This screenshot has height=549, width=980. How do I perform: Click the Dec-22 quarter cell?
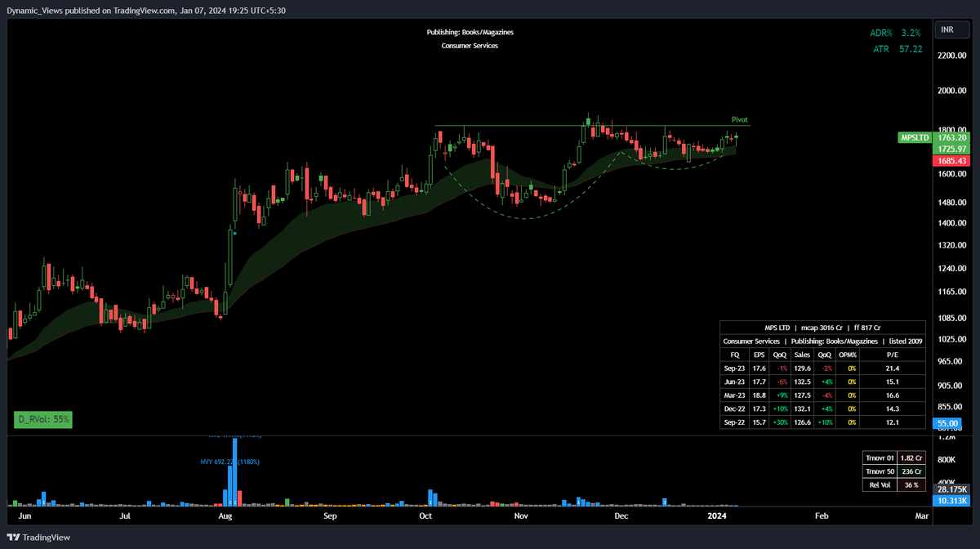[734, 409]
